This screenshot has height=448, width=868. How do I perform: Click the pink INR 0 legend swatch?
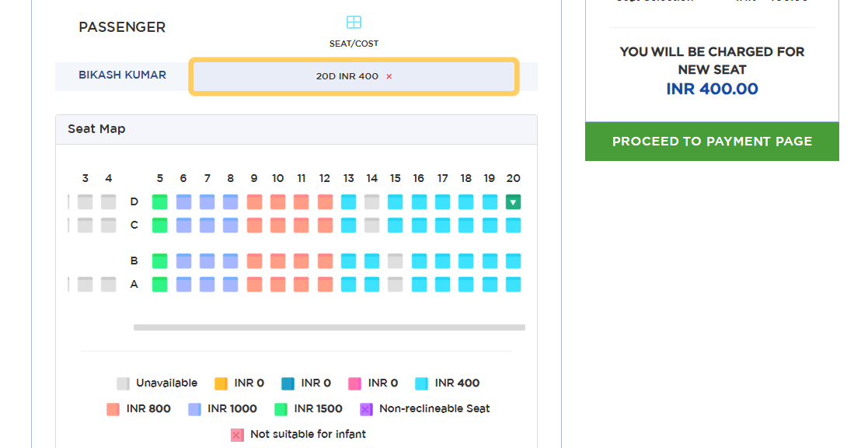[354, 383]
